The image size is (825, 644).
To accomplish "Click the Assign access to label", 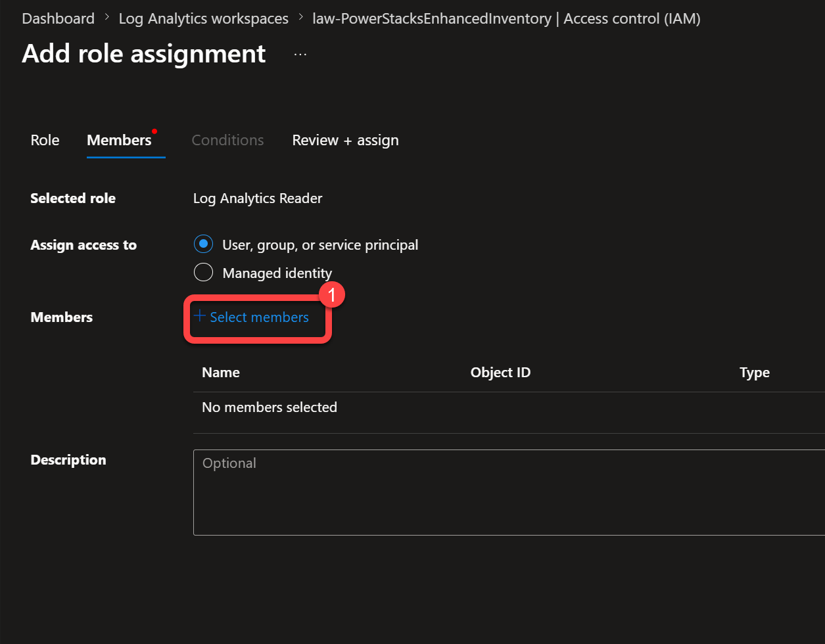I will [83, 245].
